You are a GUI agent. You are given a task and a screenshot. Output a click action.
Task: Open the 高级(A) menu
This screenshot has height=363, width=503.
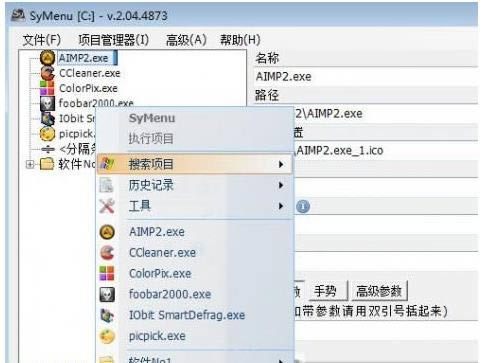(186, 40)
